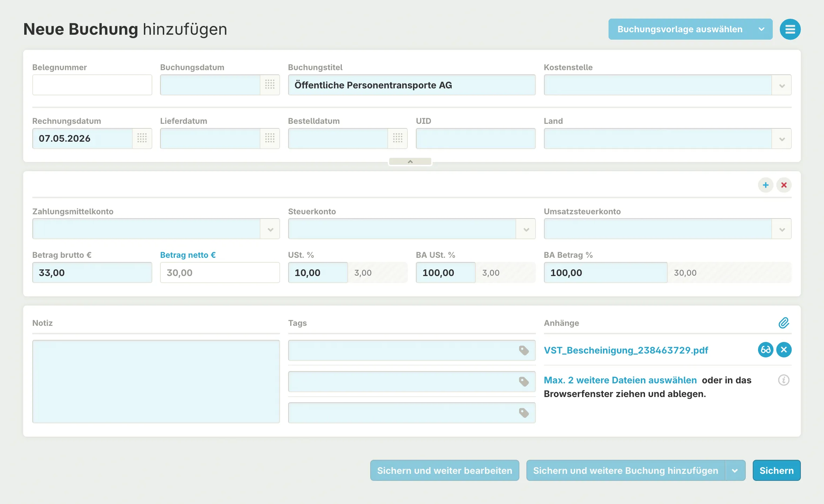Open the round hamburger menu button

click(x=790, y=29)
